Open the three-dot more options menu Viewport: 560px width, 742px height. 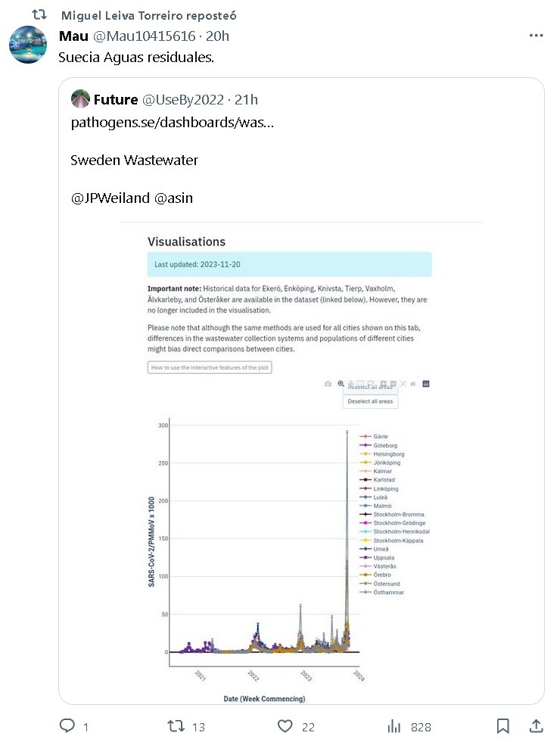pyautogui.click(x=536, y=36)
